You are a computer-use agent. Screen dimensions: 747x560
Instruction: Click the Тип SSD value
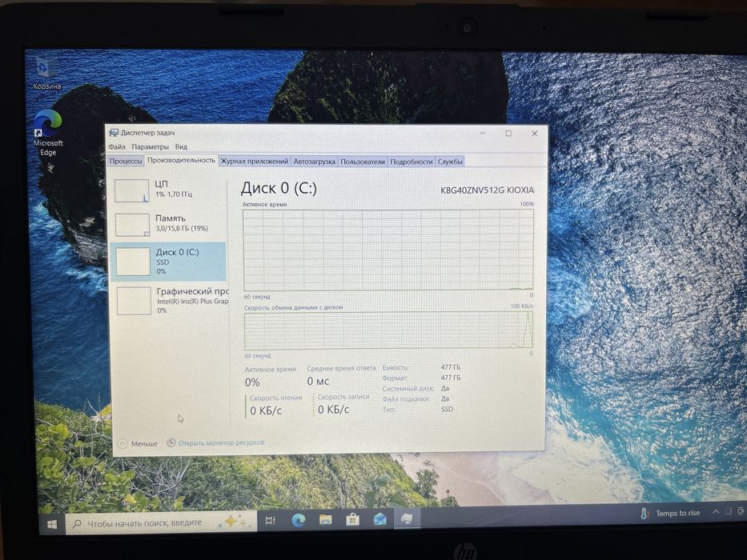pos(447,409)
